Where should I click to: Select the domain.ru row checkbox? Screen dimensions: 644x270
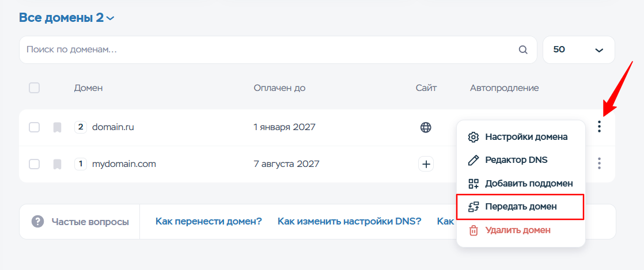[35, 127]
